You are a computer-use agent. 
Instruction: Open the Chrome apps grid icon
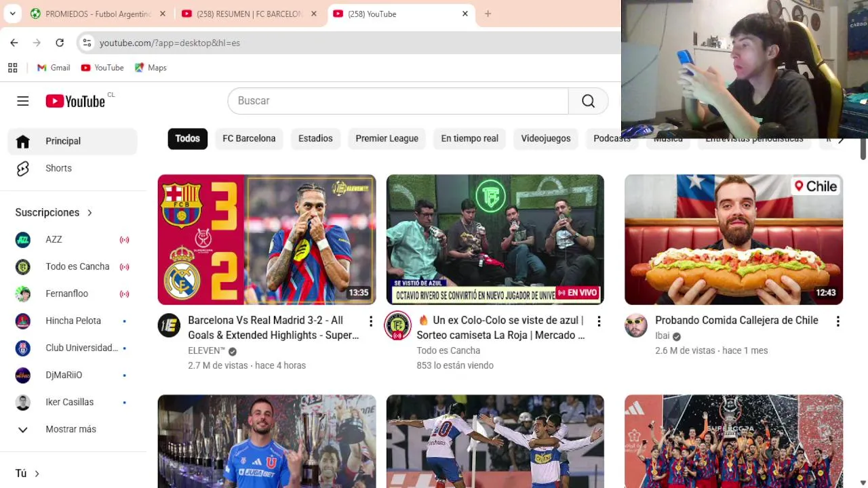pos(12,68)
